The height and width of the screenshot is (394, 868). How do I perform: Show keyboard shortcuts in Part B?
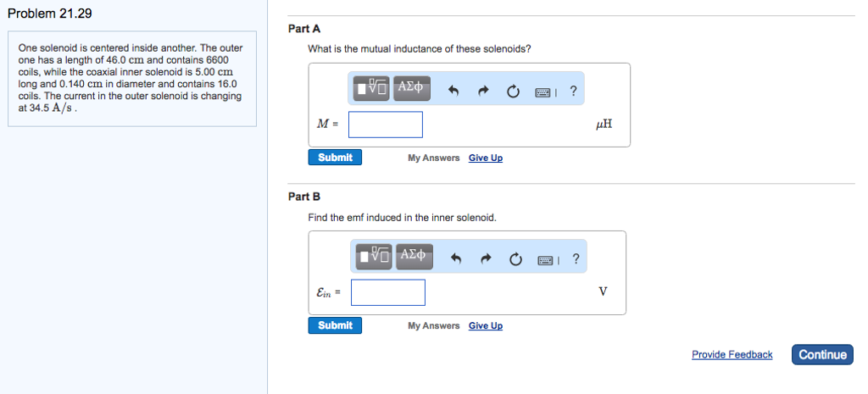click(x=548, y=260)
